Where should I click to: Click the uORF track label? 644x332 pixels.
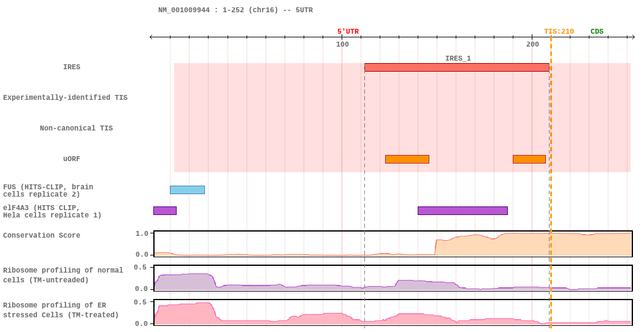pos(72,159)
